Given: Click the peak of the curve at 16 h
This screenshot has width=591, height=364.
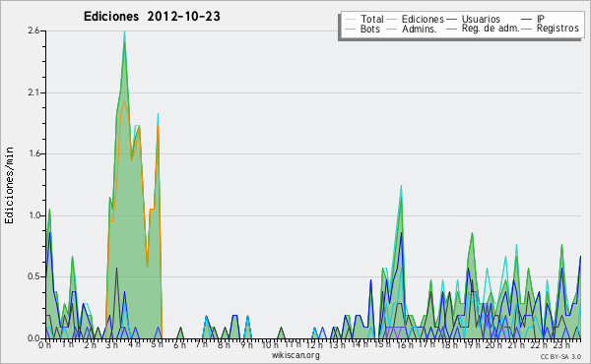Looking at the screenshot, I should pyautogui.click(x=401, y=186).
